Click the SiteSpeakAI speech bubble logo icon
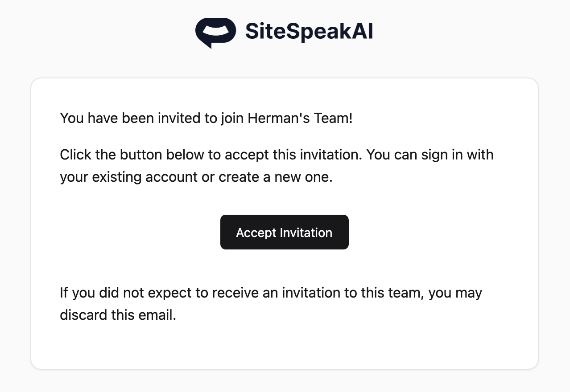 pos(215,32)
